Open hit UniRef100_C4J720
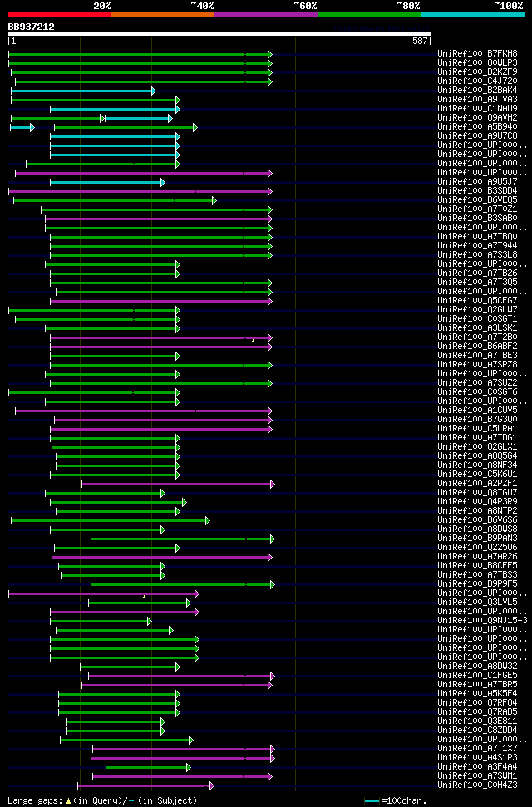Viewport: 532px width, 807px height. pyautogui.click(x=477, y=81)
